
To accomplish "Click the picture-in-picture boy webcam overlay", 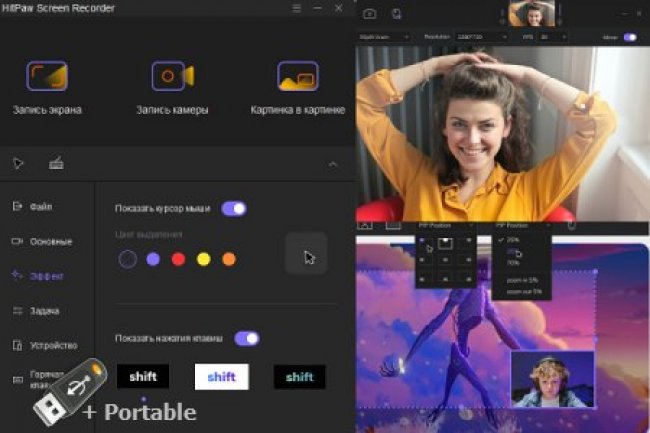I will click(x=553, y=379).
